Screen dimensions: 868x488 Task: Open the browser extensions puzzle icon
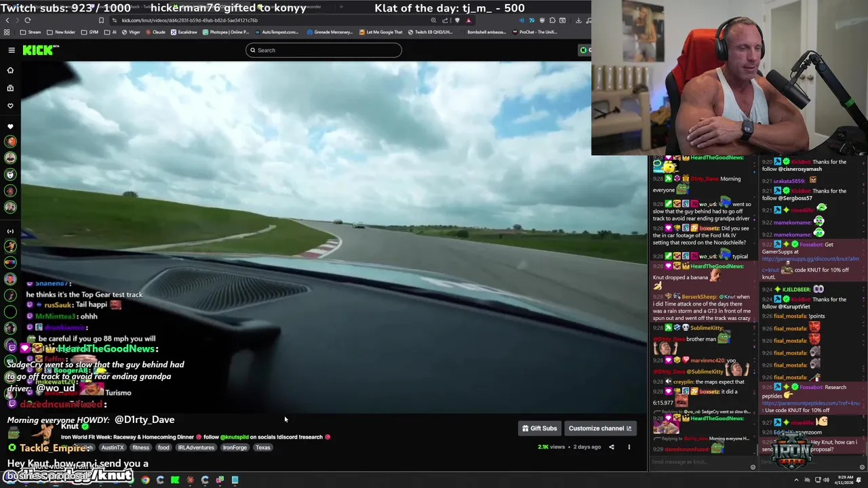(552, 20)
